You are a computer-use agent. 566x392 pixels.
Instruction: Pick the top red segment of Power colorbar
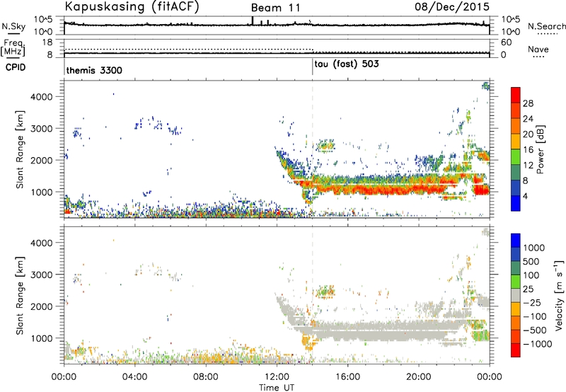coord(516,96)
